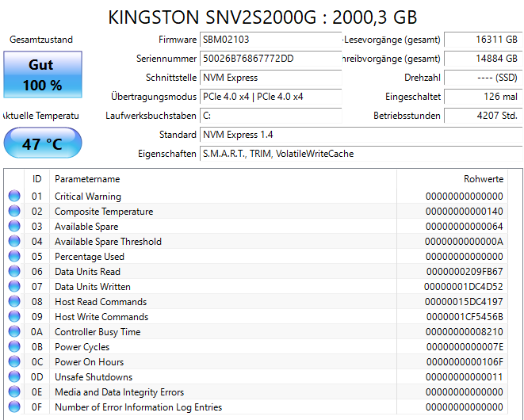Click the Firmware field SBM02103
The image size is (524, 420).
(x=270, y=40)
